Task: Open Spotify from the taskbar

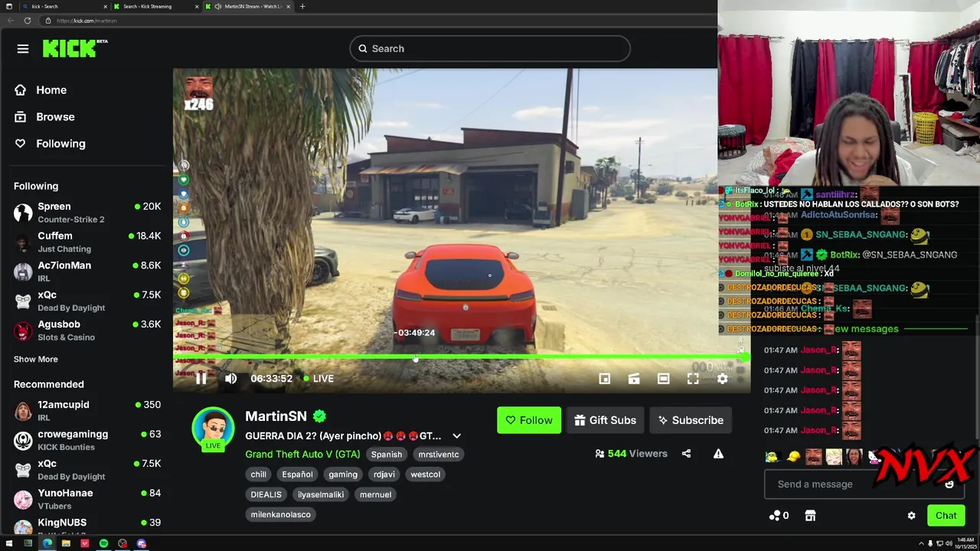Action: pos(103,544)
